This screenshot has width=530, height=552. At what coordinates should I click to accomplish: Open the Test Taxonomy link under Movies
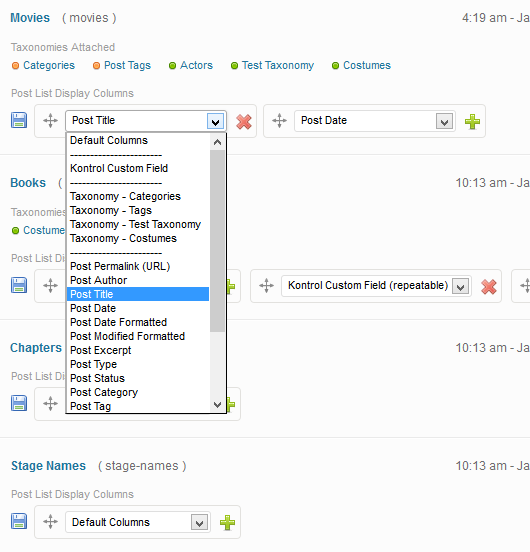278,65
